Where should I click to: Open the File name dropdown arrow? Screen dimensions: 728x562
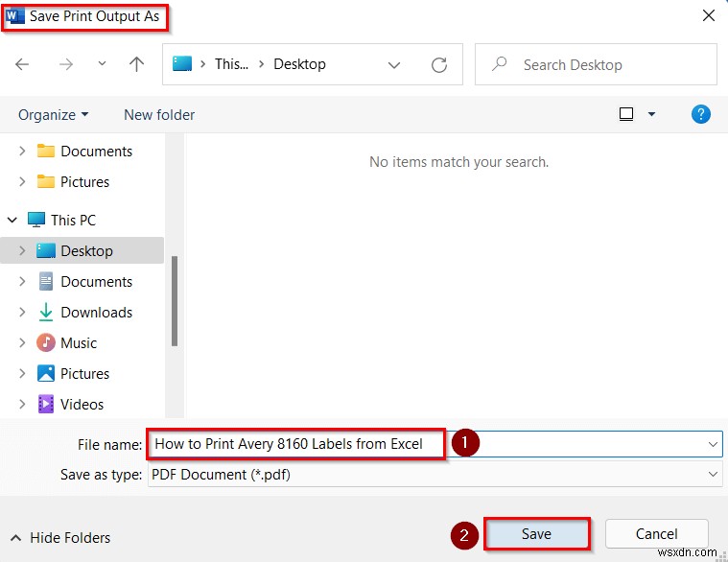(x=713, y=444)
